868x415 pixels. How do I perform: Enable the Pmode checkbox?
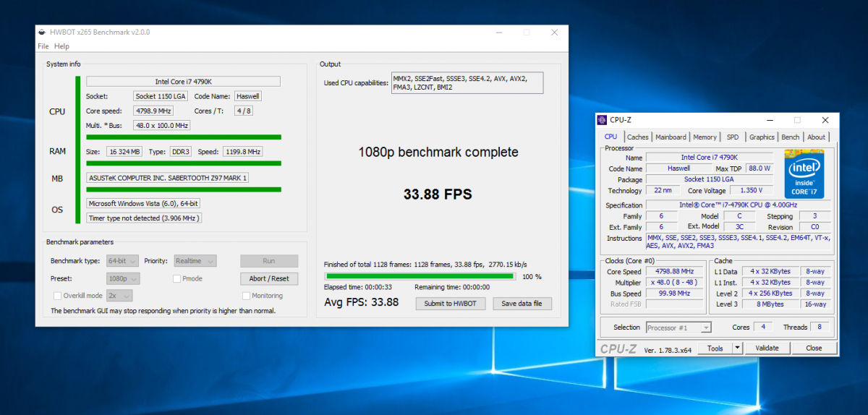(176, 278)
